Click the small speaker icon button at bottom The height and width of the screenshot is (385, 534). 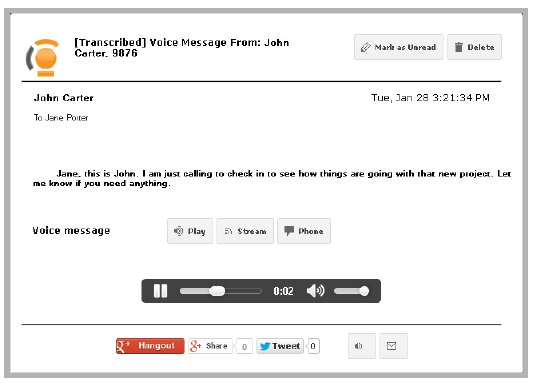click(x=362, y=346)
